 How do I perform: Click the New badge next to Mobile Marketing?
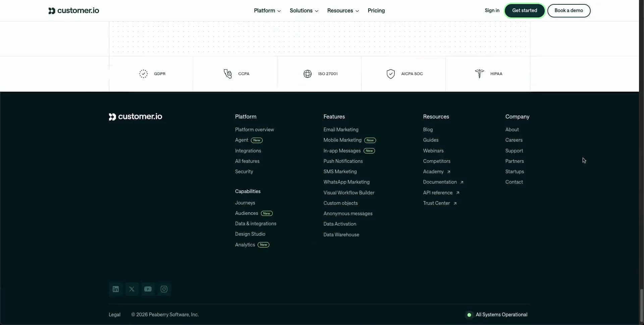click(370, 140)
